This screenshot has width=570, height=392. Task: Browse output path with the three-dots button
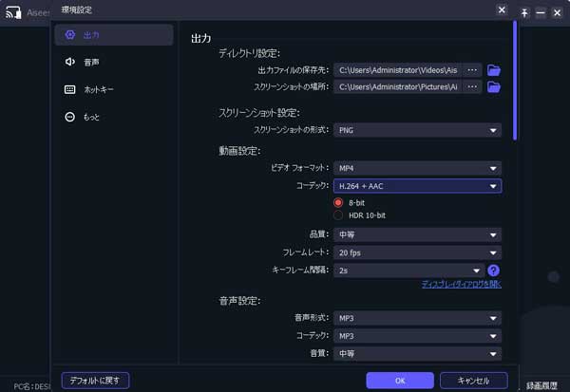(x=472, y=70)
